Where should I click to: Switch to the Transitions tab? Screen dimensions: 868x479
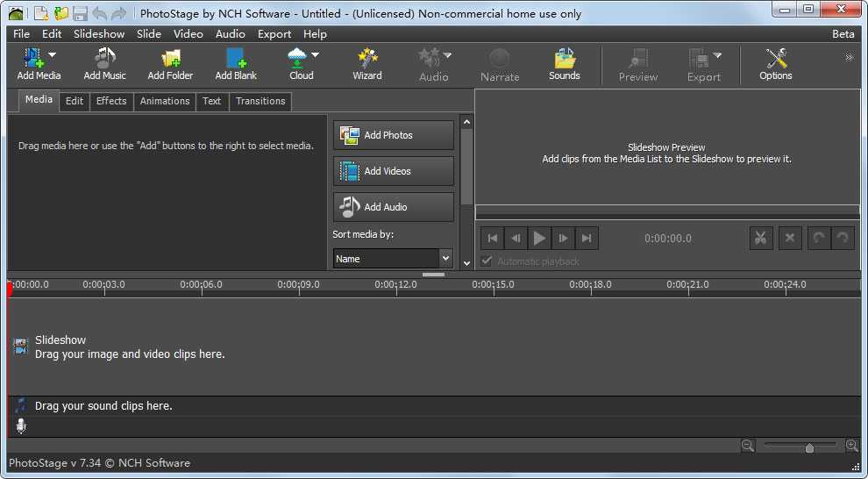(260, 101)
